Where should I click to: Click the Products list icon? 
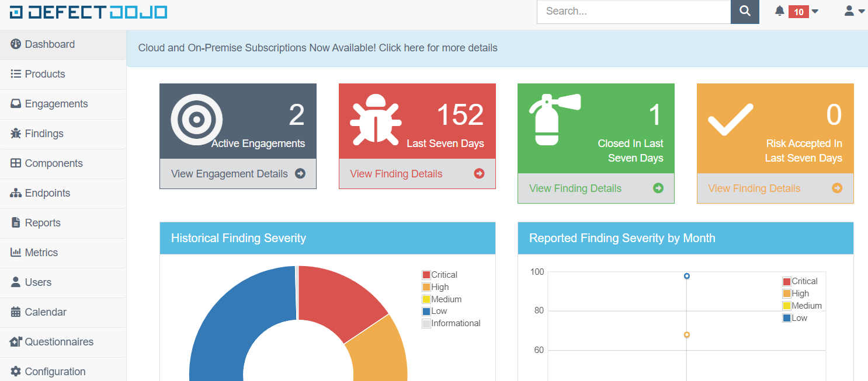click(16, 74)
